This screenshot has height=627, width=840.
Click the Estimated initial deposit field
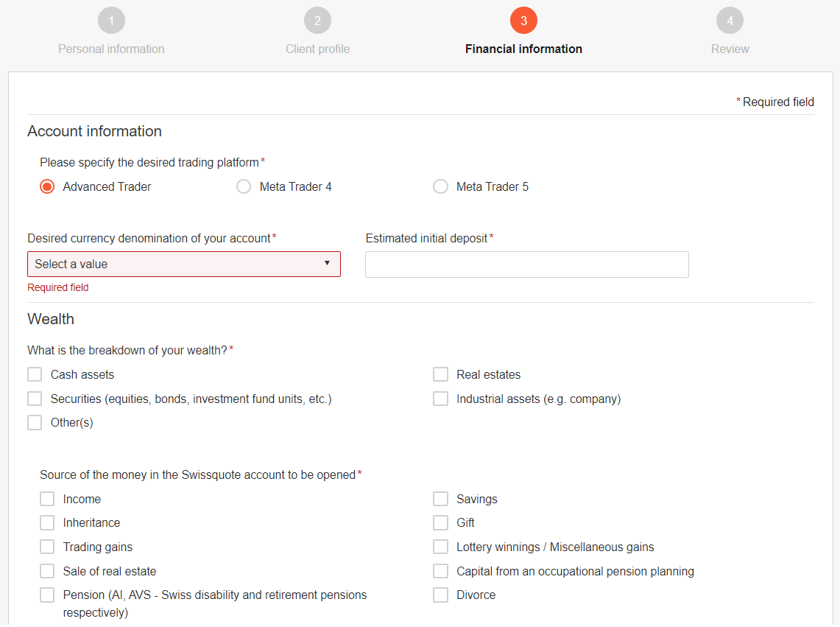pyautogui.click(x=526, y=265)
